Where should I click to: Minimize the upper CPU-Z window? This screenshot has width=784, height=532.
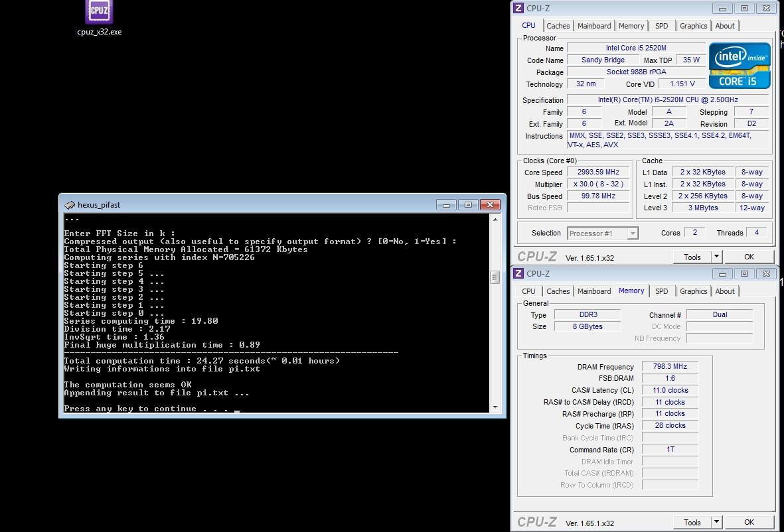click(722, 9)
